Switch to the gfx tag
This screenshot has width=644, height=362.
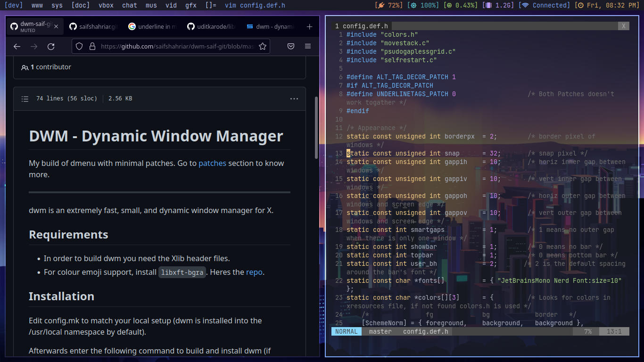pos(191,5)
